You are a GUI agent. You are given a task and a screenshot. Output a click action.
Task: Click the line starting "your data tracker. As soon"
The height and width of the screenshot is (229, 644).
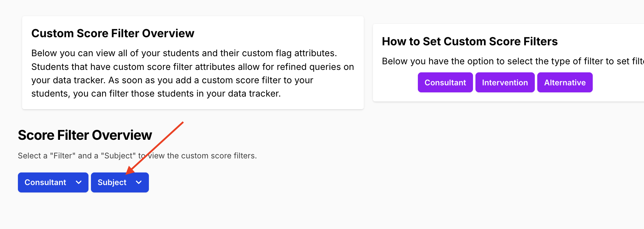click(x=172, y=80)
